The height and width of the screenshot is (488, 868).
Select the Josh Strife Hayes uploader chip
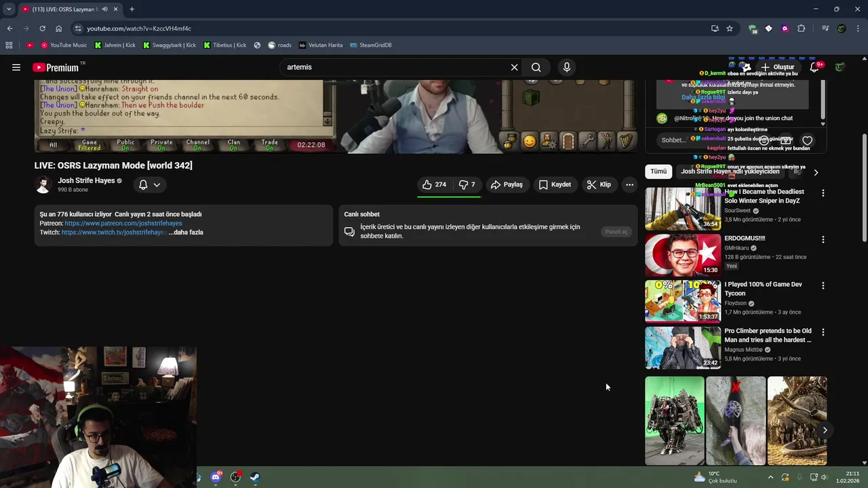tap(730, 171)
